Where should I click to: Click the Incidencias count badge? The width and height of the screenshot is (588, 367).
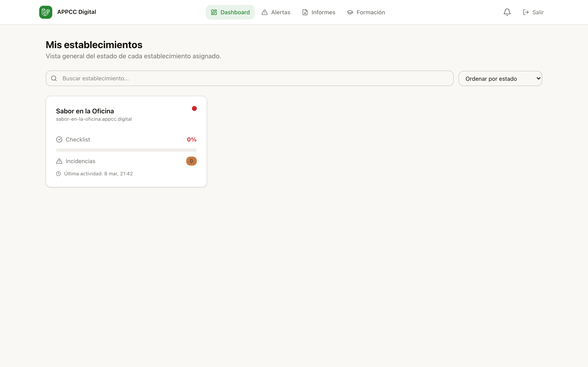point(191,161)
